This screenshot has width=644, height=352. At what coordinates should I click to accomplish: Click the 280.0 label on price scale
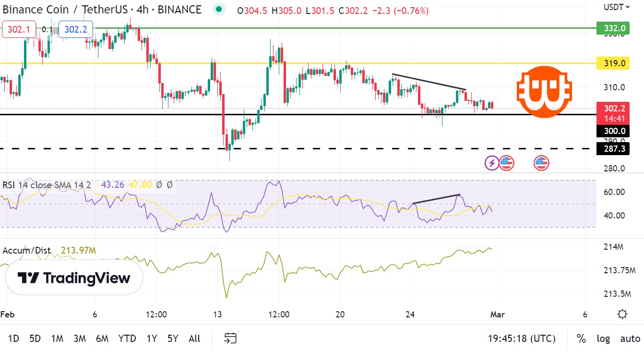click(x=614, y=169)
